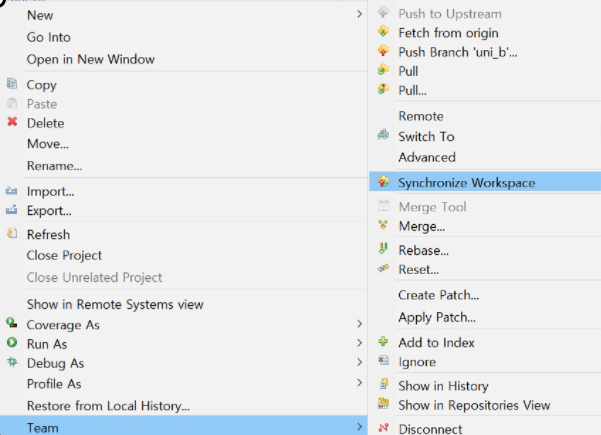Click the greyed Paste clipboard icon

click(12, 103)
